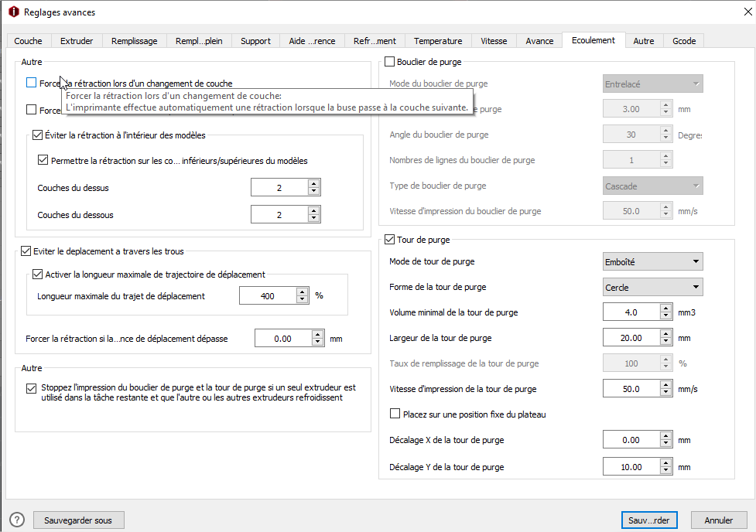This screenshot has height=532, width=756.
Task: Toggle Permettre la rétraction sur les couches inférieures/supérieures
Action: 43,160
